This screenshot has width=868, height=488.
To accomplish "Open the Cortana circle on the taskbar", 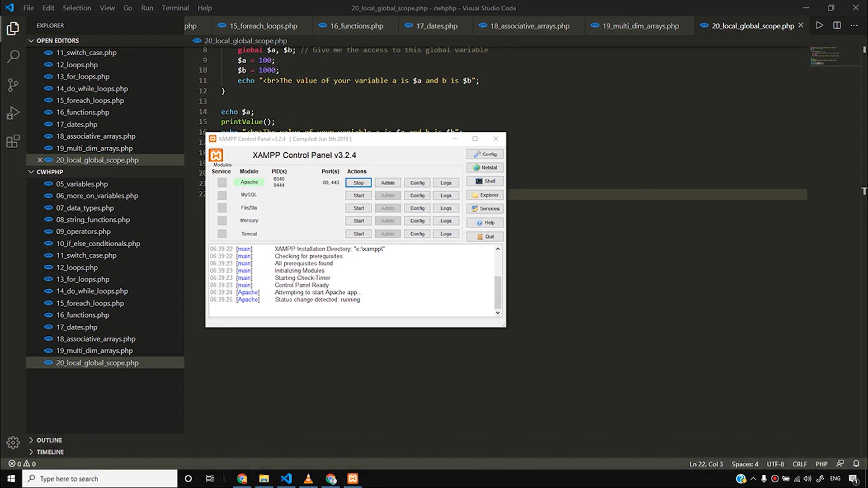I will tap(189, 479).
